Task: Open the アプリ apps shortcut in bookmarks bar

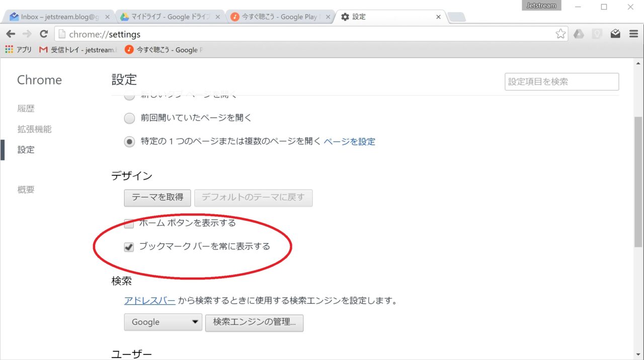Action: pyautogui.click(x=18, y=50)
